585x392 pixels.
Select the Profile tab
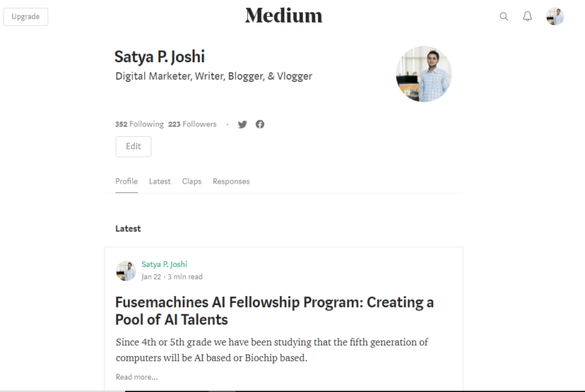pyautogui.click(x=127, y=181)
